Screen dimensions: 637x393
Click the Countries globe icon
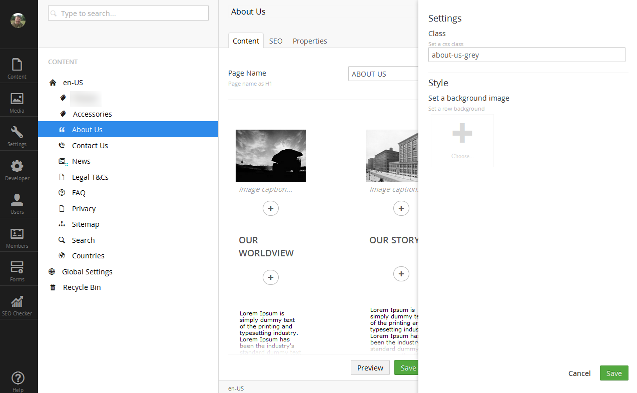click(62, 256)
